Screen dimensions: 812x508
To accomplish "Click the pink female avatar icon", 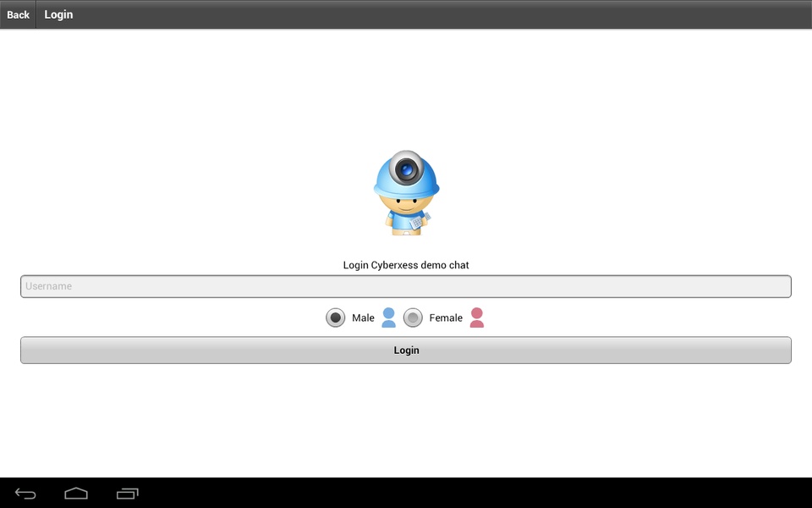I will tap(477, 317).
